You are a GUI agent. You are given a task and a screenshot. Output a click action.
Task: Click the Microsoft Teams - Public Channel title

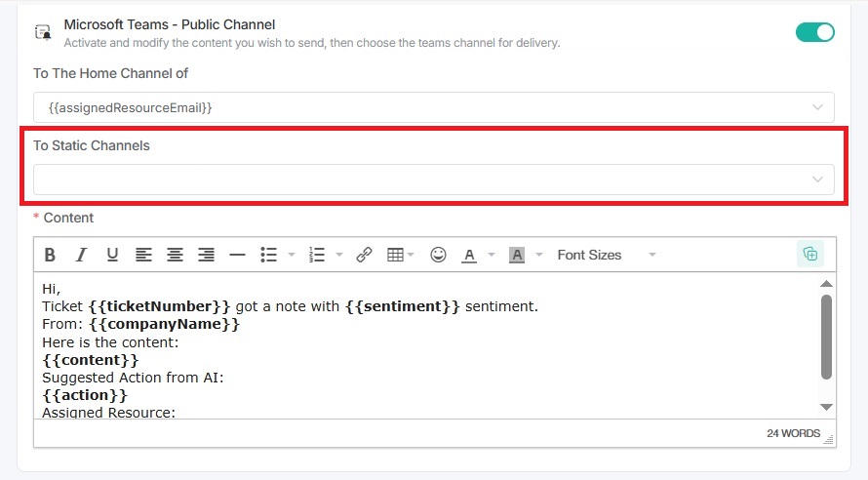click(170, 24)
